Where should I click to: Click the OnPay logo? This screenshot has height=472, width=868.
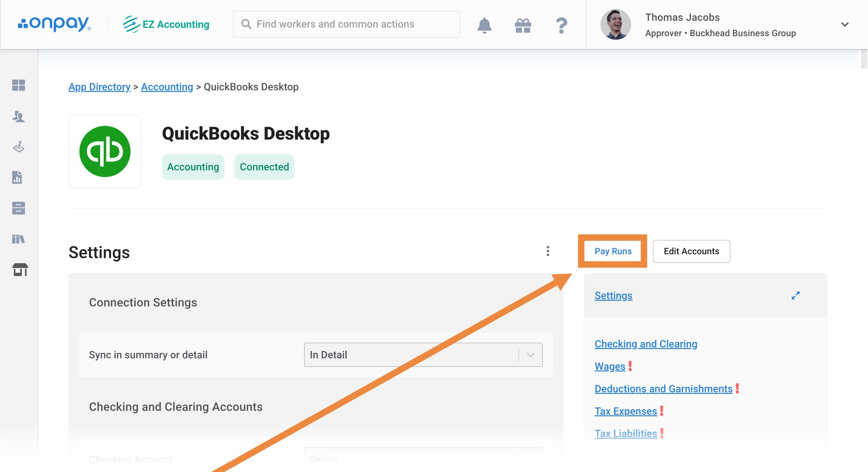pyautogui.click(x=54, y=24)
